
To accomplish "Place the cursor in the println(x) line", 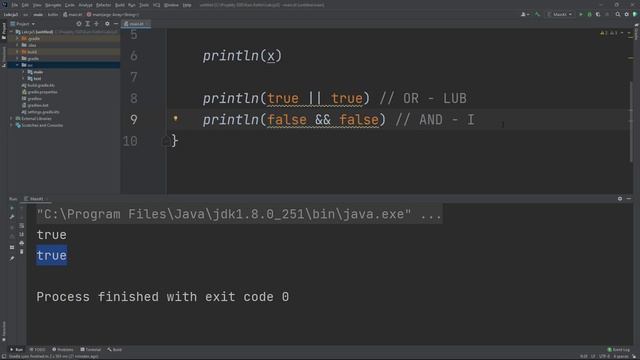I will coord(242,56).
